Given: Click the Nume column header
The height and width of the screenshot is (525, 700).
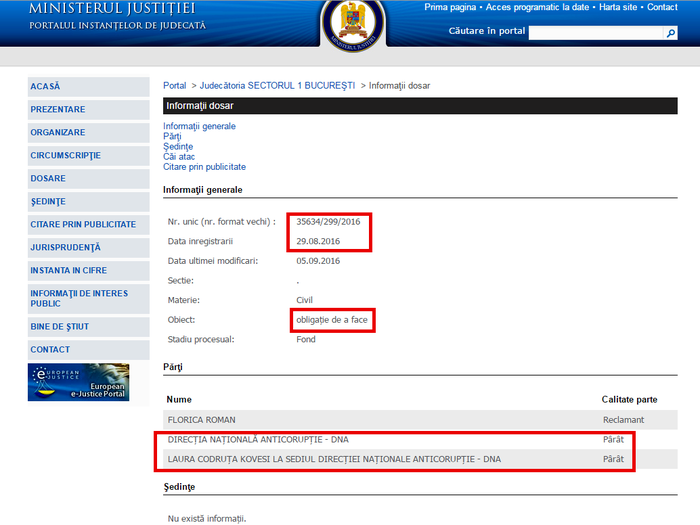Looking at the screenshot, I should (179, 400).
